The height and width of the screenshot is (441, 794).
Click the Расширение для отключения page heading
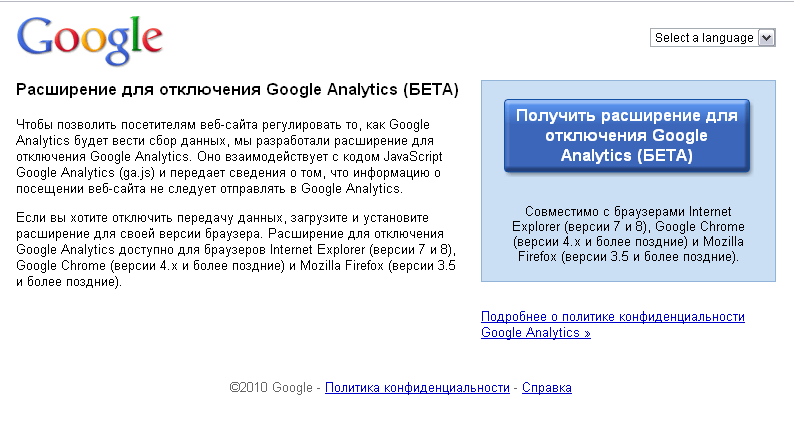[x=237, y=90]
